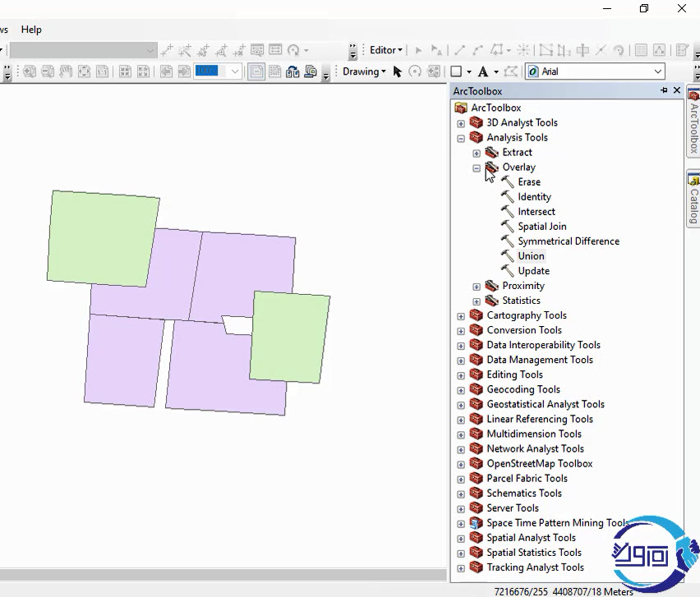Click the Rotate tool on Drawing toolbar
This screenshot has width=700, height=597.
415,71
